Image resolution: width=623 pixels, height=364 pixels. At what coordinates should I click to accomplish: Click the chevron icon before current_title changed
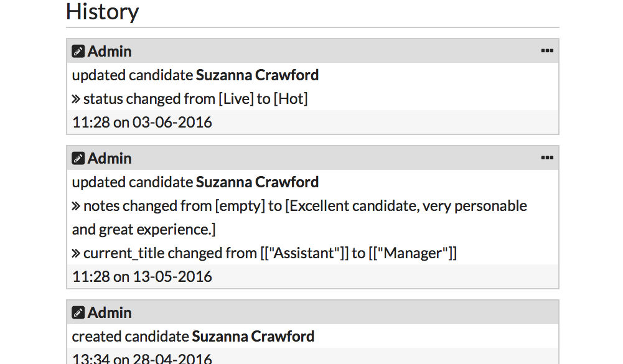coord(76,253)
